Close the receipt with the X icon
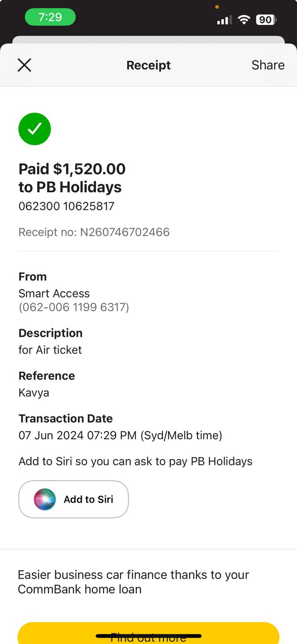This screenshot has width=297, height=644. 24,65
